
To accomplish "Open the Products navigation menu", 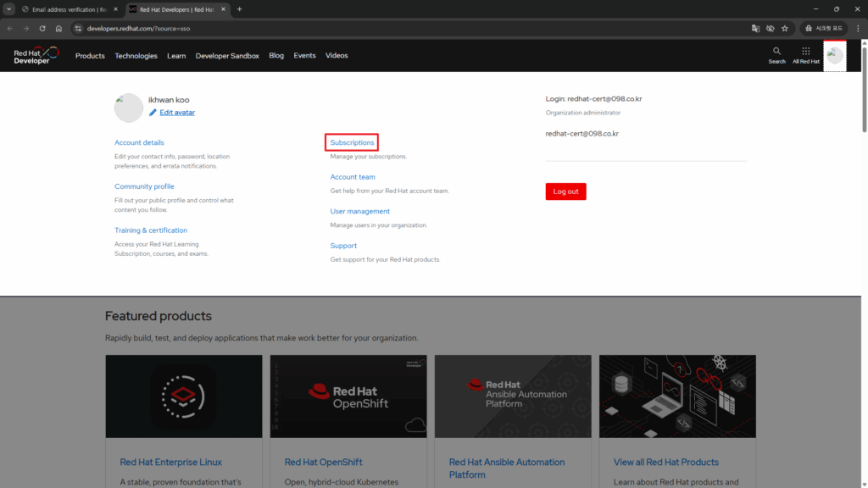I will 90,56.
